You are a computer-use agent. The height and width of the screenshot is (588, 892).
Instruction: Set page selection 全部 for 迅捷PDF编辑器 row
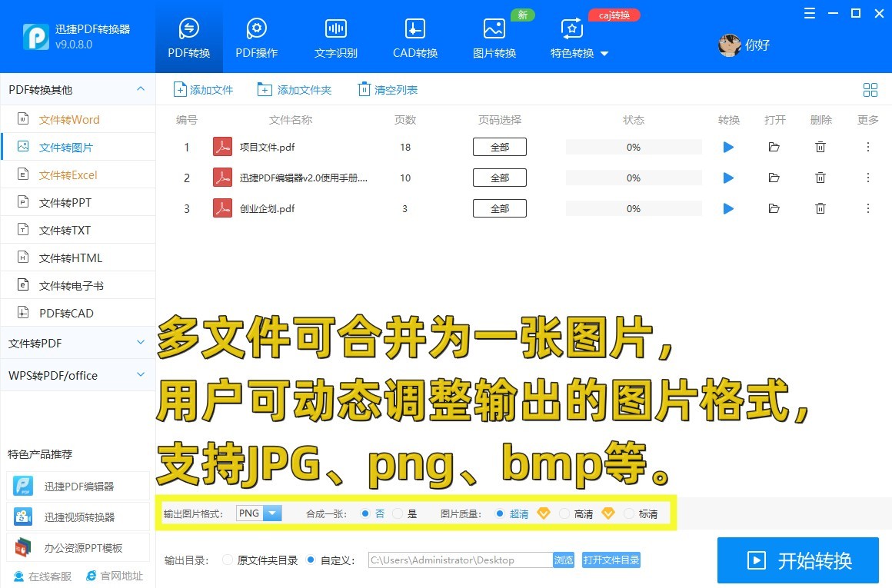(x=500, y=178)
